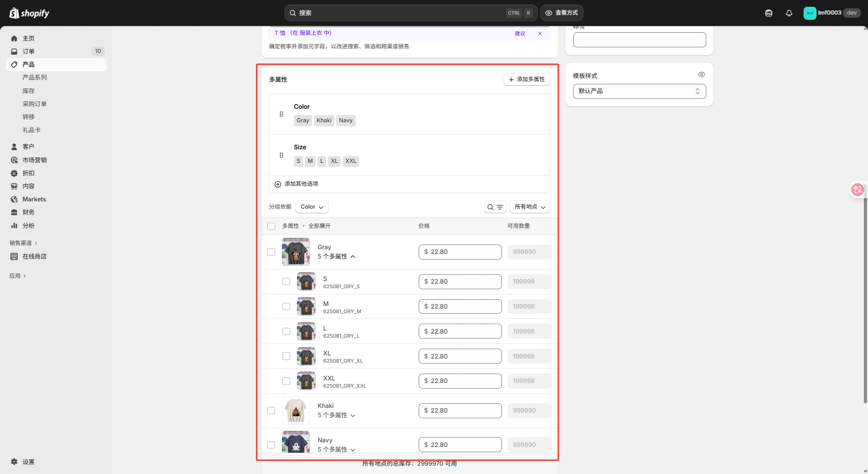
Task: Expand the Khaki 5 个多属性 group
Action: [336, 415]
